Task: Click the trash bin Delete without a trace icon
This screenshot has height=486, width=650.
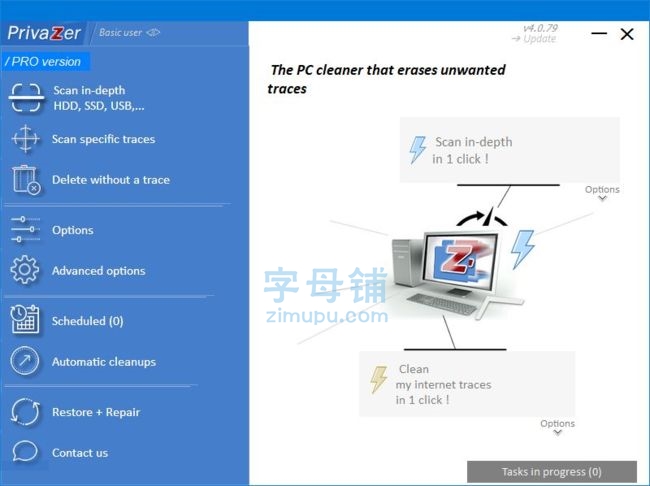Action: point(26,180)
